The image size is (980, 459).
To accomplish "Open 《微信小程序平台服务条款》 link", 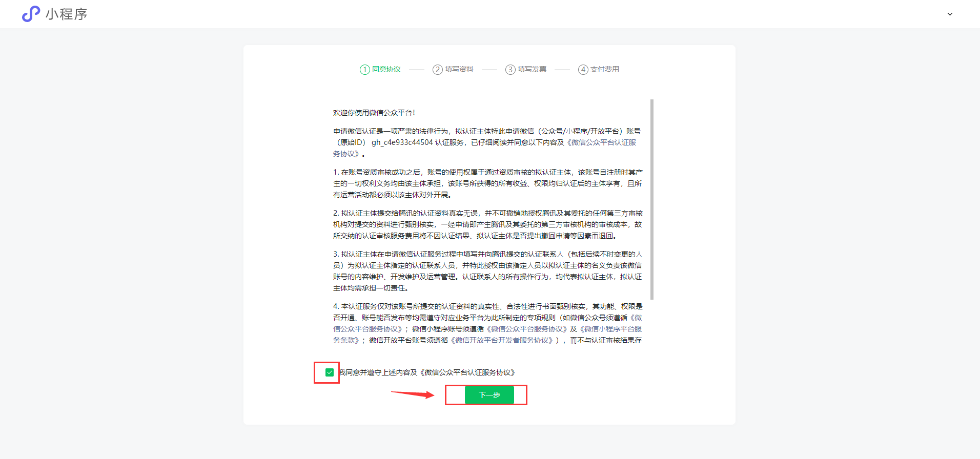I will coord(610,329).
